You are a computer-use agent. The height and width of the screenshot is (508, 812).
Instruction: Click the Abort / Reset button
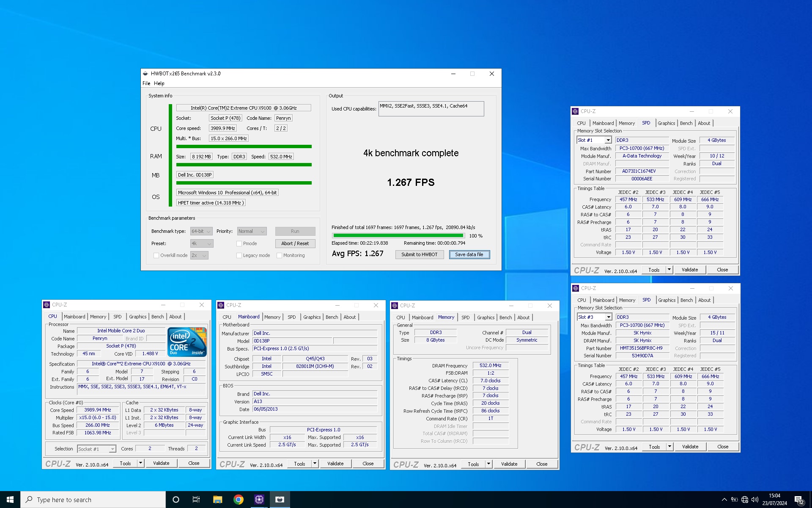(x=295, y=243)
